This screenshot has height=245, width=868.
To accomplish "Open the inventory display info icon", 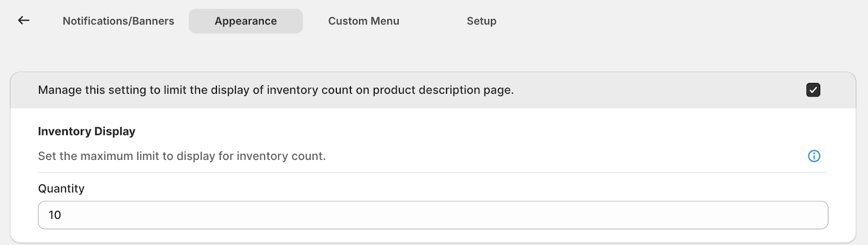I will click(814, 156).
